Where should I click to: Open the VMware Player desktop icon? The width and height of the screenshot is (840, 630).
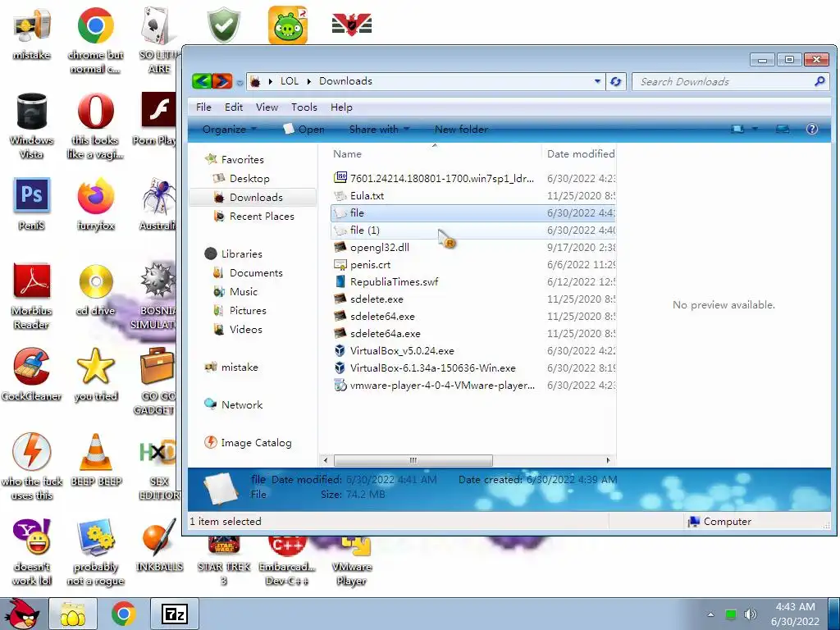[x=351, y=559]
